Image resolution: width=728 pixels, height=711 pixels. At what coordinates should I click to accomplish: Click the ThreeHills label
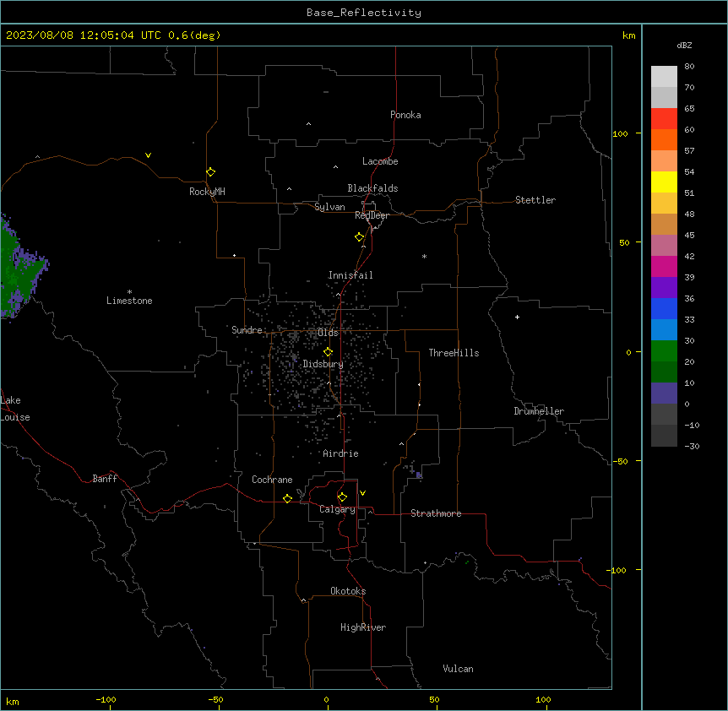454,353
